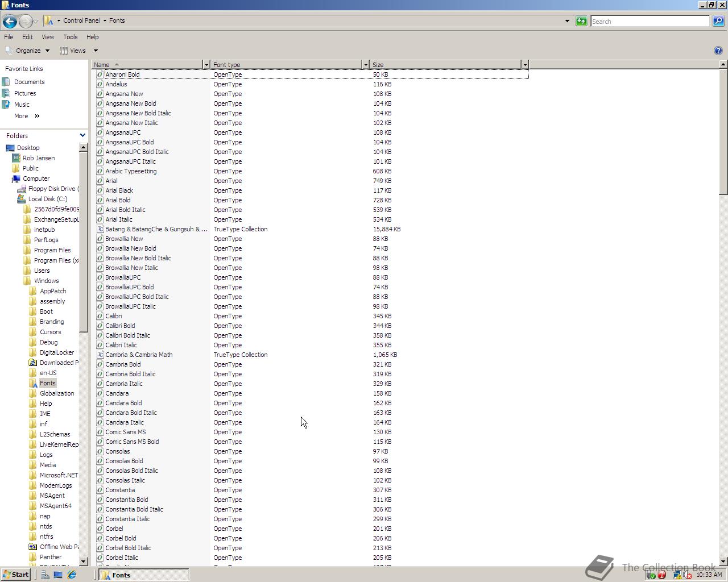The width and height of the screenshot is (728, 582).
Task: Open the Size column filter dropdown
Action: 524,65
